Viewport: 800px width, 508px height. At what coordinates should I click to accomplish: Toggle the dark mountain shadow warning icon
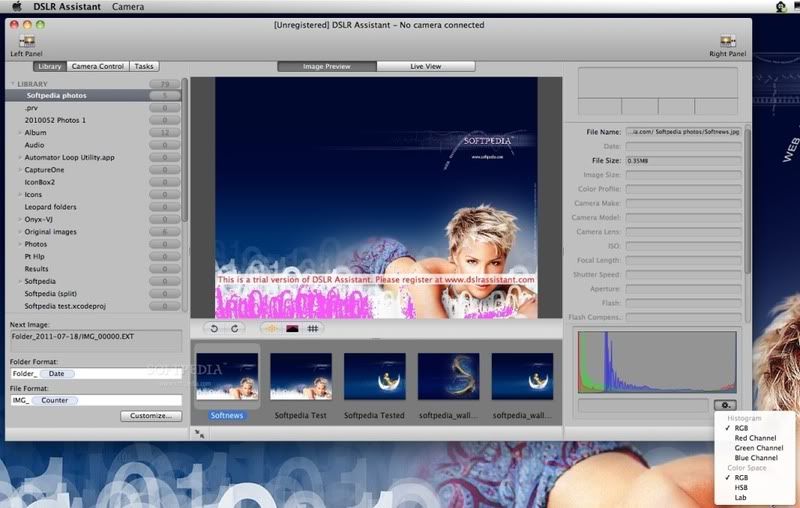(x=292, y=328)
